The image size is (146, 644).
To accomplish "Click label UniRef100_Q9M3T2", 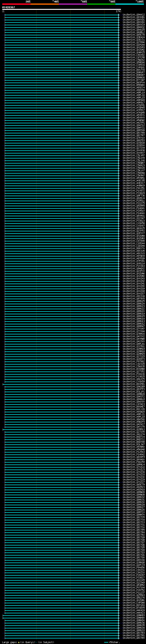I will 134,397.
